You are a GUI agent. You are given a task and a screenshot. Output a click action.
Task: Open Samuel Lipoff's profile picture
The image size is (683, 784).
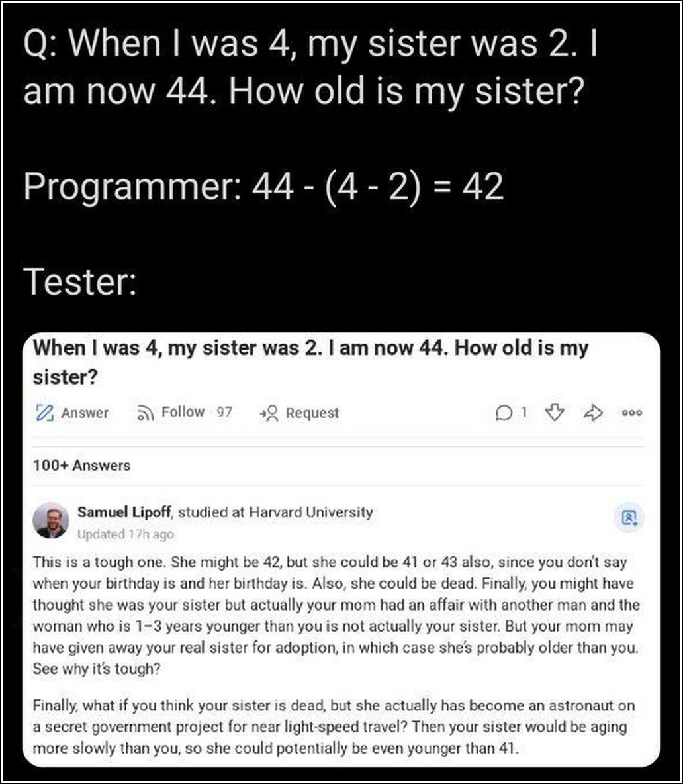click(50, 520)
